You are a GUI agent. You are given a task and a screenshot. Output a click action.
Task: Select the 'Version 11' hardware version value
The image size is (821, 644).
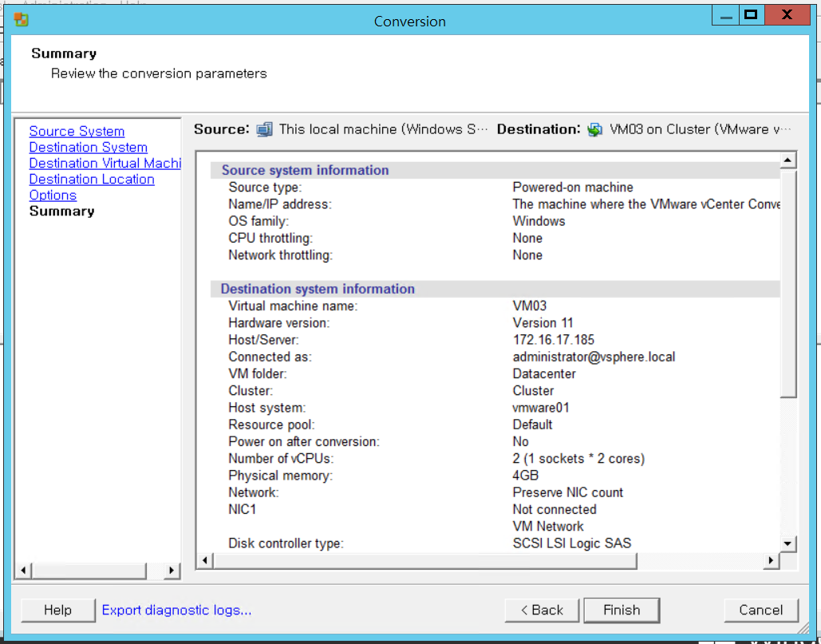[543, 323]
